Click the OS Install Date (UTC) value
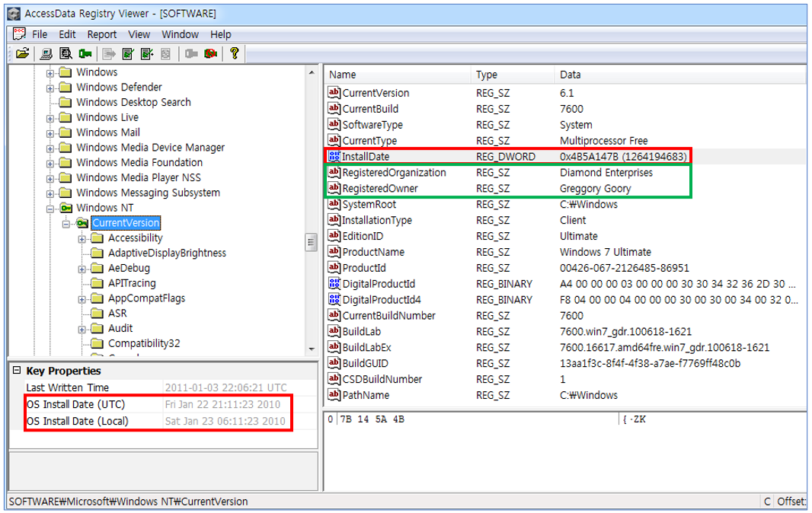This screenshot has height=513, width=812. coord(222,404)
